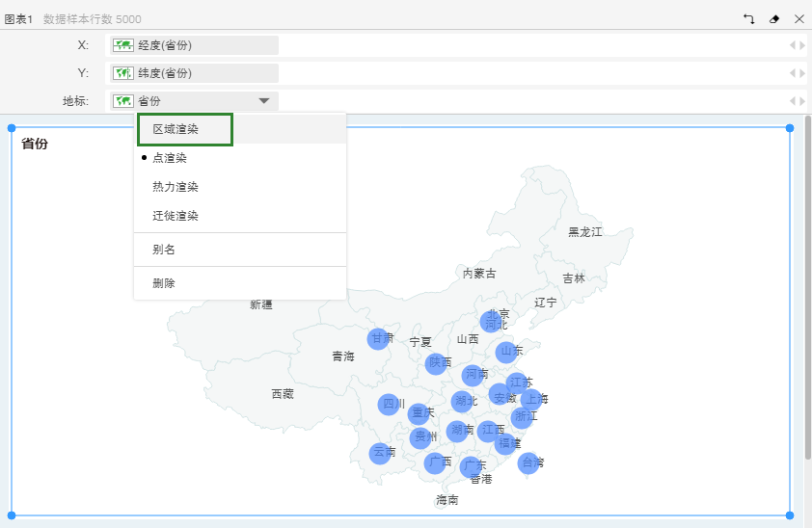Click 删除 to remove the field

click(164, 283)
